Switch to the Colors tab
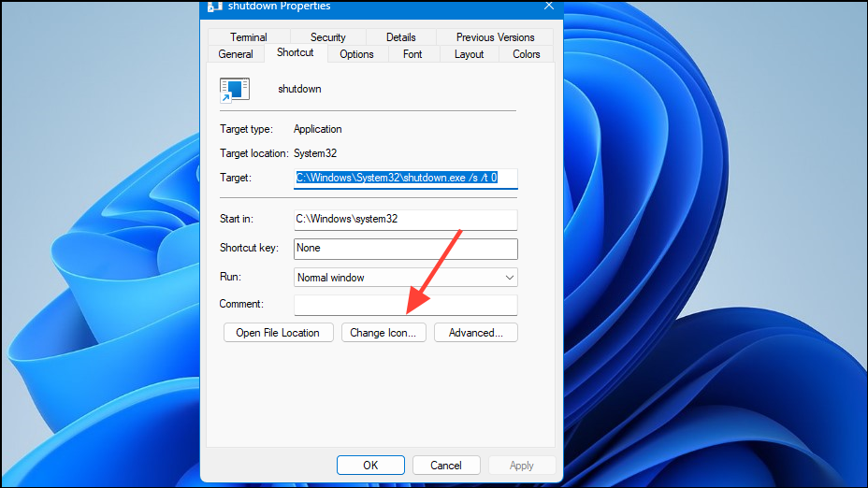The width and height of the screenshot is (868, 488). click(x=526, y=54)
